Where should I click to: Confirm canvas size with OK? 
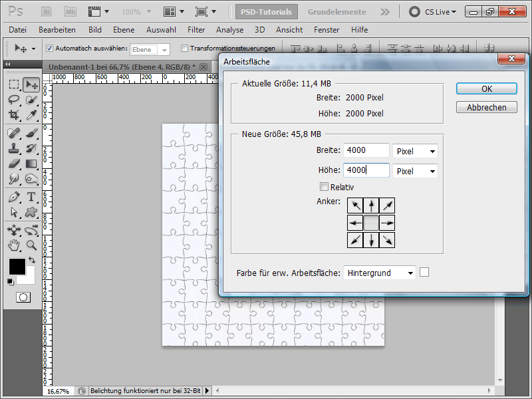tap(487, 88)
